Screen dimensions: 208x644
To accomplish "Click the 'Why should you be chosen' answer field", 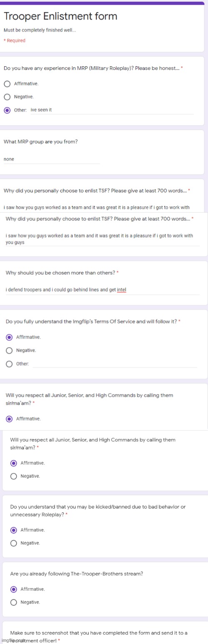I will coord(102,289).
